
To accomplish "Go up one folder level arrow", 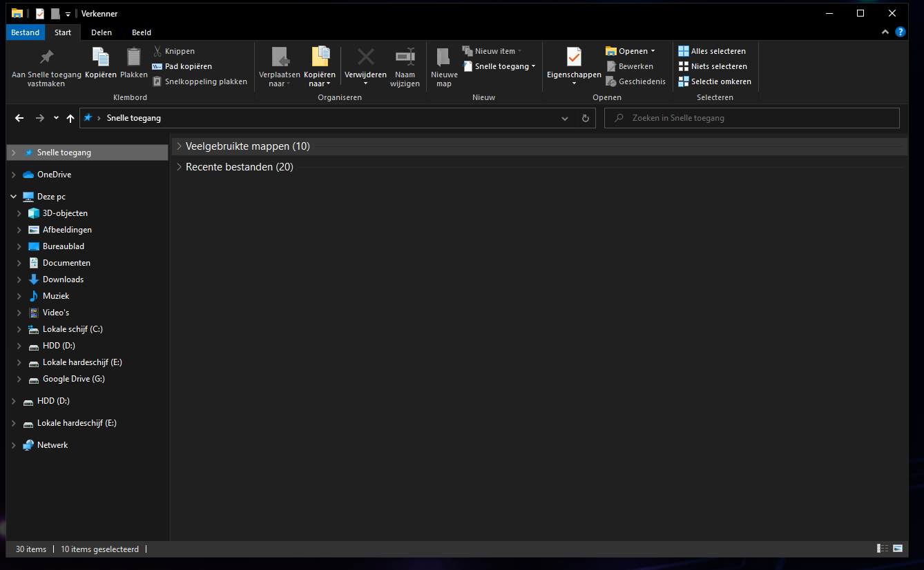I will tap(70, 118).
